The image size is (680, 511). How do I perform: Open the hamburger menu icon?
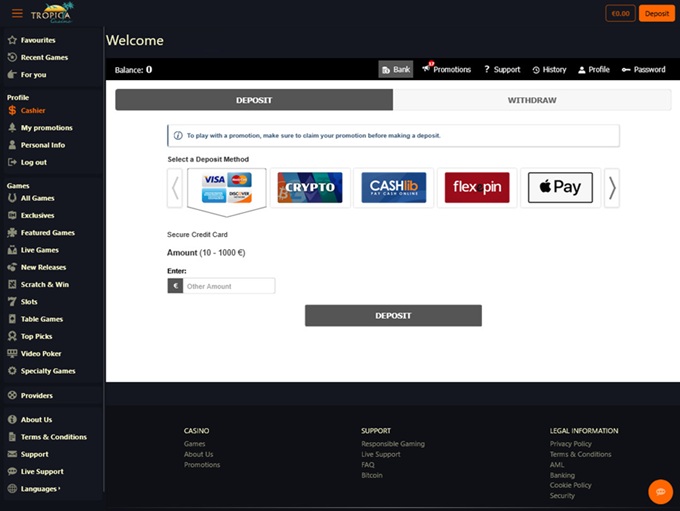coord(17,14)
